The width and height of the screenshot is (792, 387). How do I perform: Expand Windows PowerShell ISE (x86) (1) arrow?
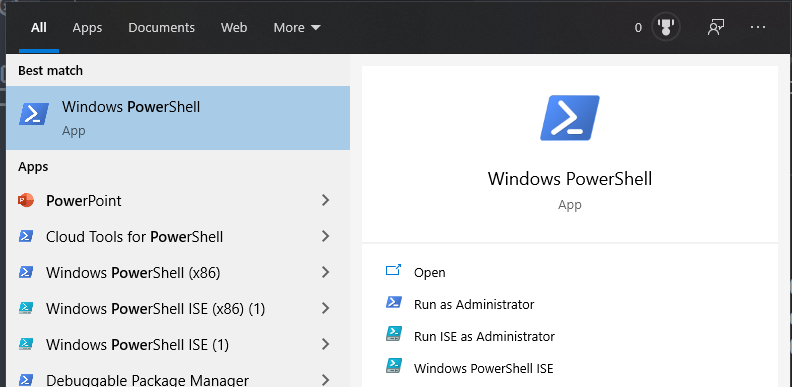coord(325,308)
